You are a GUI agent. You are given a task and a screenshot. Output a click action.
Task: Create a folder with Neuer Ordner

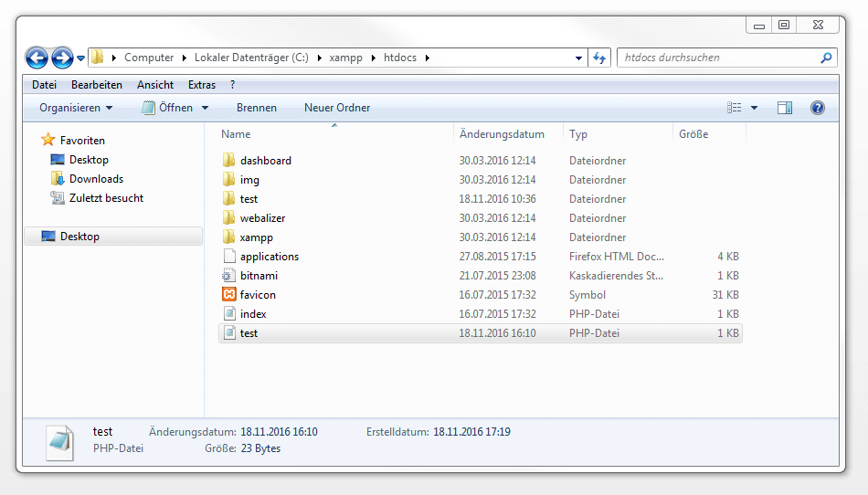[x=337, y=107]
